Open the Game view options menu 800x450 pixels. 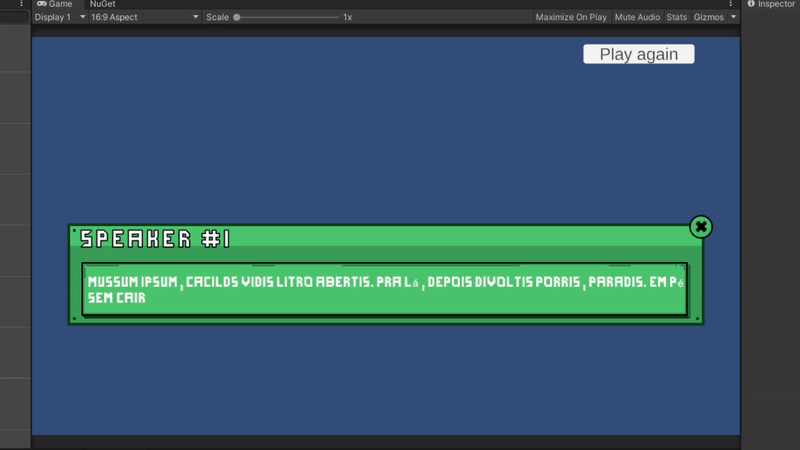point(731,4)
